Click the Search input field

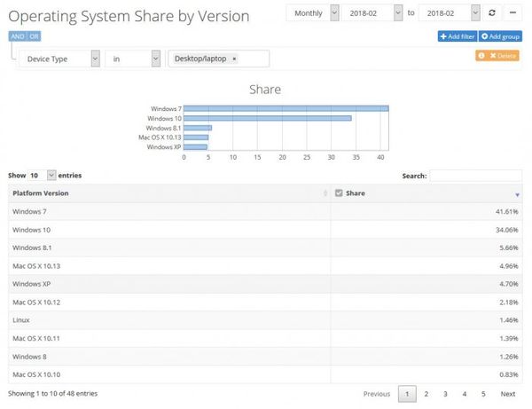(x=475, y=176)
